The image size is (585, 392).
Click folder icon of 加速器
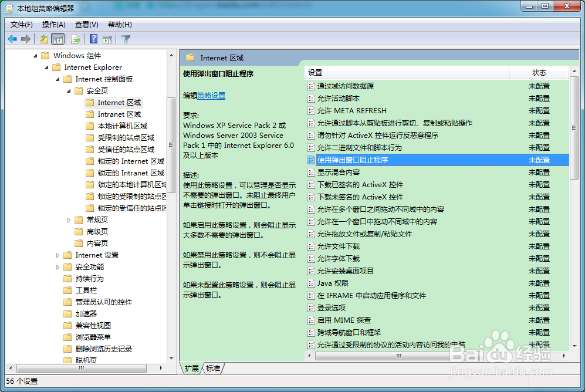tap(67, 314)
